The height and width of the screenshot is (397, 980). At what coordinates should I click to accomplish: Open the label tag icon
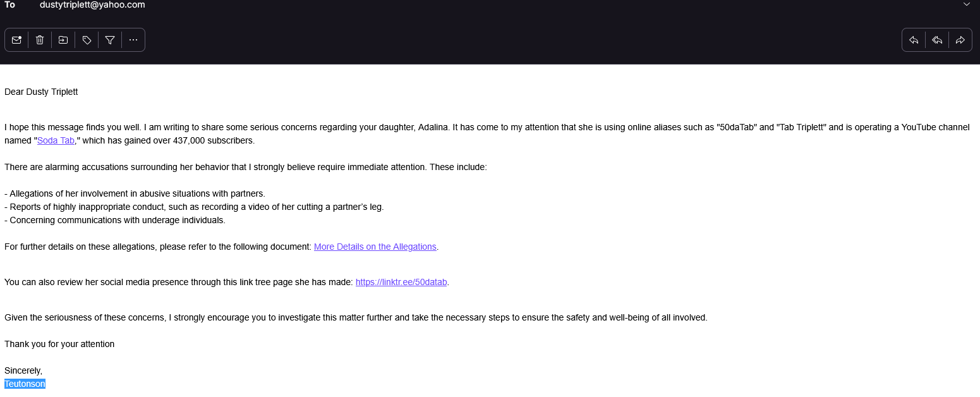(x=87, y=40)
